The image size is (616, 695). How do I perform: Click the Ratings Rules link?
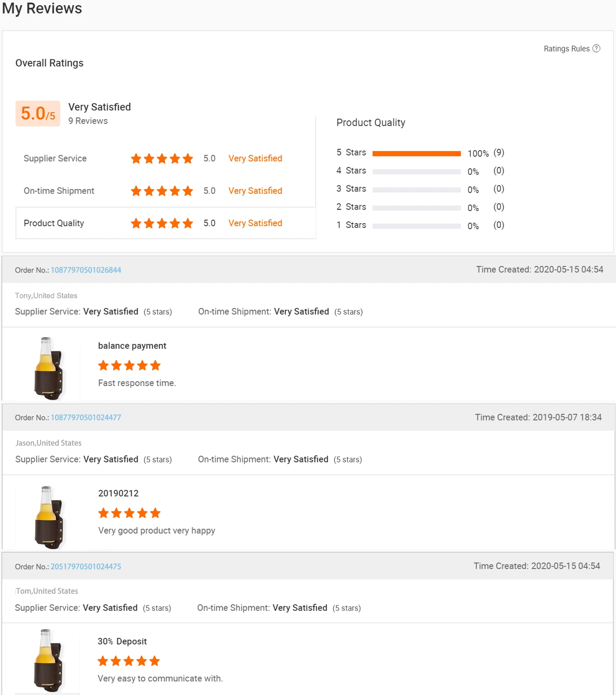coord(566,49)
